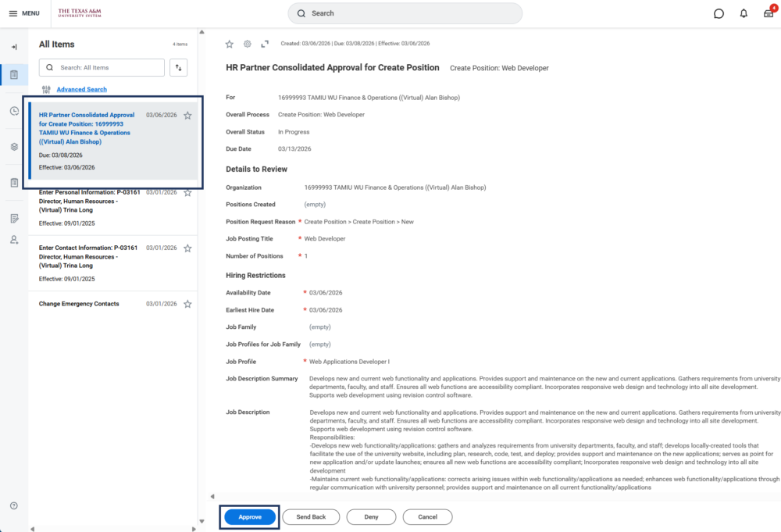Click the Send Back button
The image size is (781, 532).
click(310, 517)
